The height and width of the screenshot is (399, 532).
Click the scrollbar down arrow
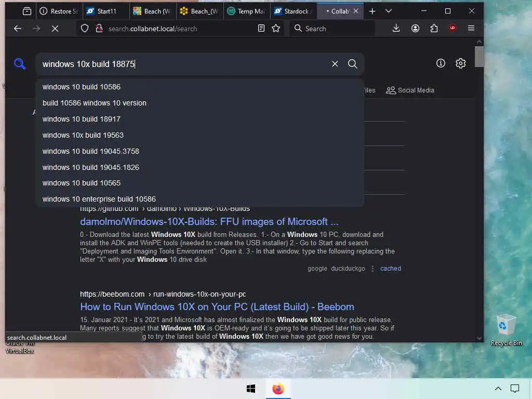(479, 338)
